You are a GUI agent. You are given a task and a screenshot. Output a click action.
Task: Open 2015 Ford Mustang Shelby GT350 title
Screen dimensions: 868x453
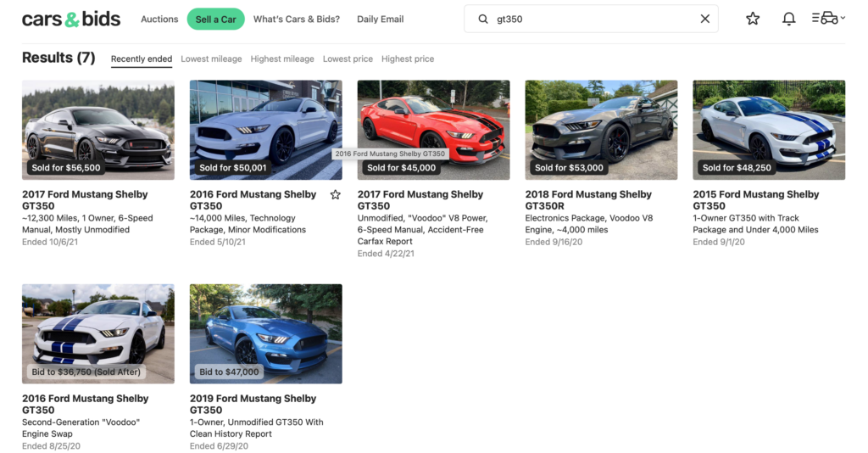755,200
